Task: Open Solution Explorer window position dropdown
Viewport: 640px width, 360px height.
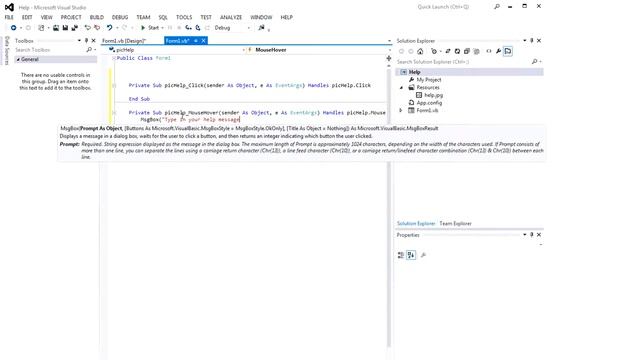Action: [x=524, y=41]
